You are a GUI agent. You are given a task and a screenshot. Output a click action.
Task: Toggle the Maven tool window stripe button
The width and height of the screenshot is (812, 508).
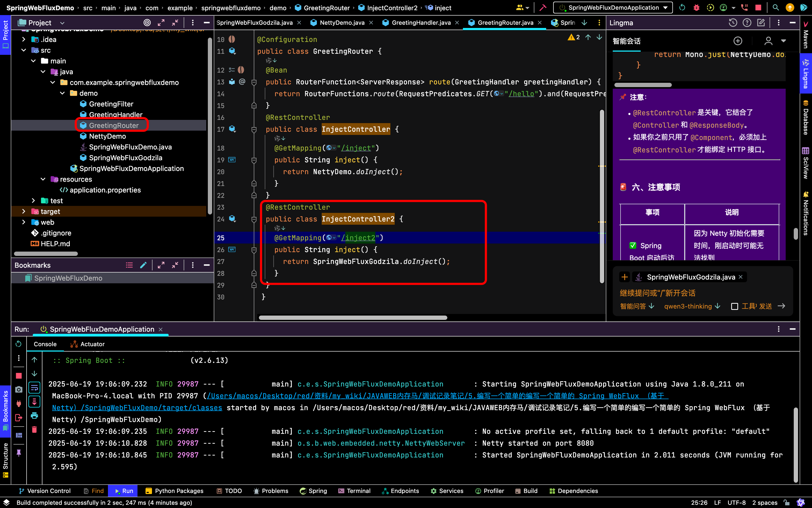click(x=806, y=35)
